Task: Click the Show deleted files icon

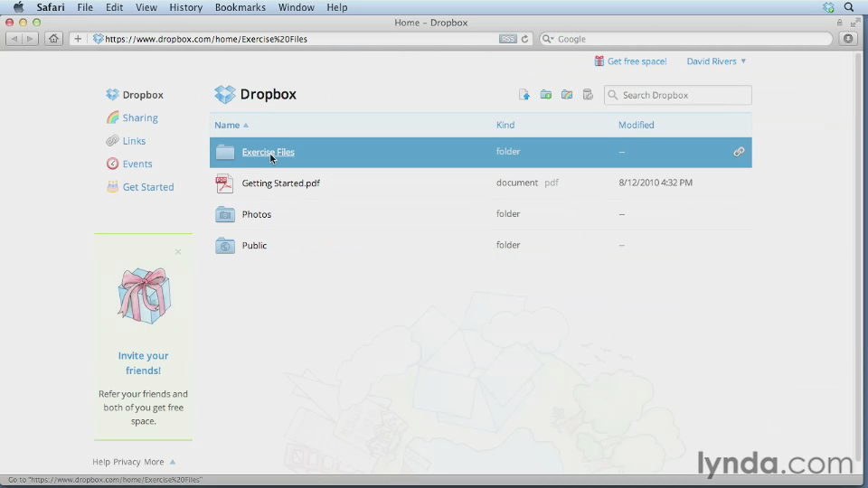Action: pyautogui.click(x=588, y=95)
